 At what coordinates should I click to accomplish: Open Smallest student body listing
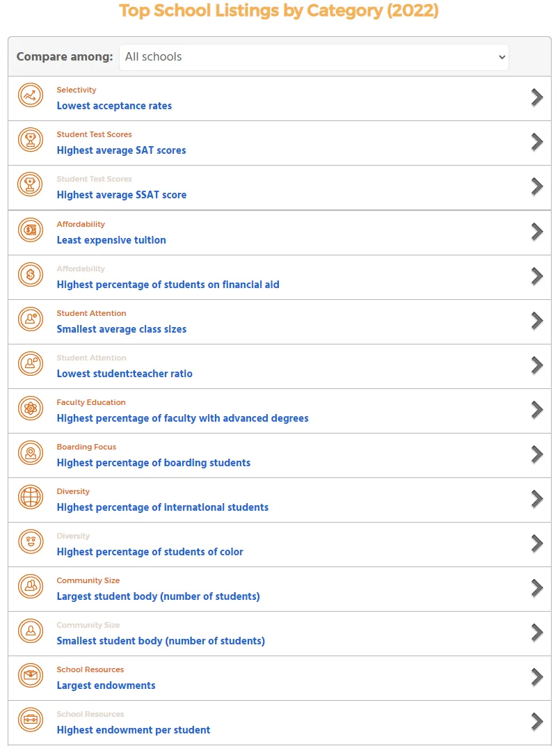pos(161,641)
